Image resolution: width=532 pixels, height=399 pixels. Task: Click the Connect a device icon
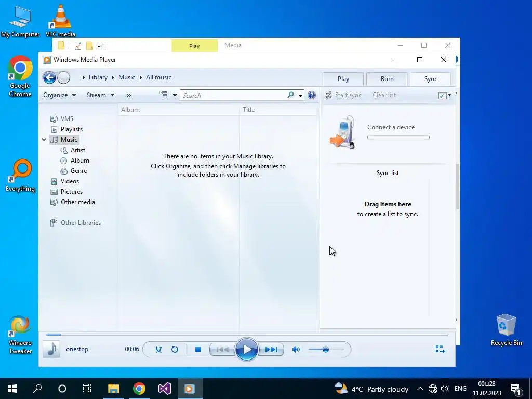click(342, 132)
